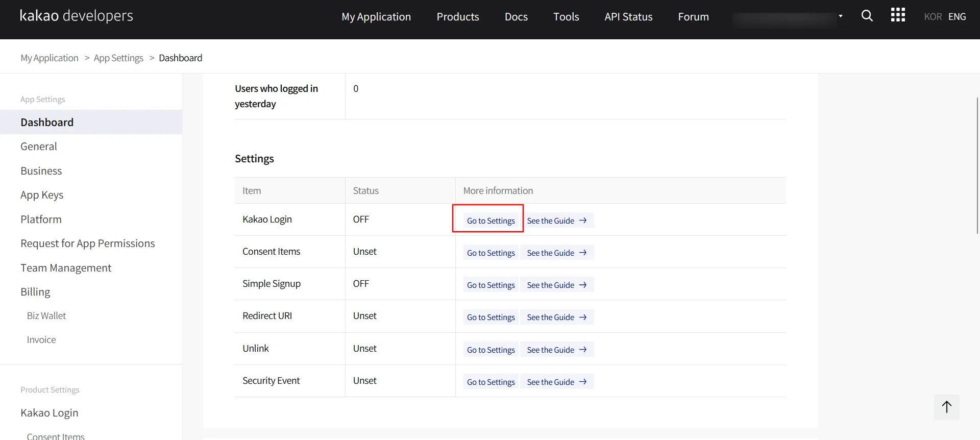Open Forum link in header
The image size is (980, 440).
tap(693, 17)
